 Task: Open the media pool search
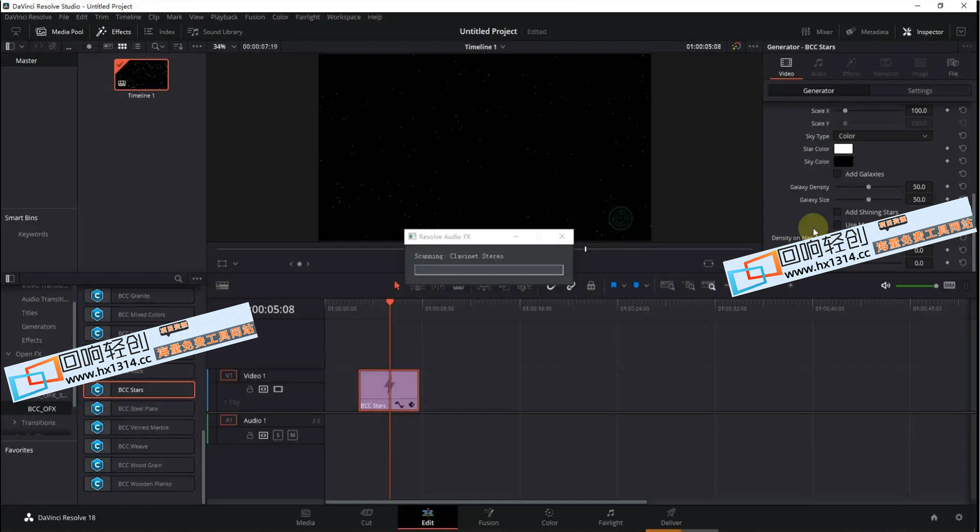tap(155, 46)
